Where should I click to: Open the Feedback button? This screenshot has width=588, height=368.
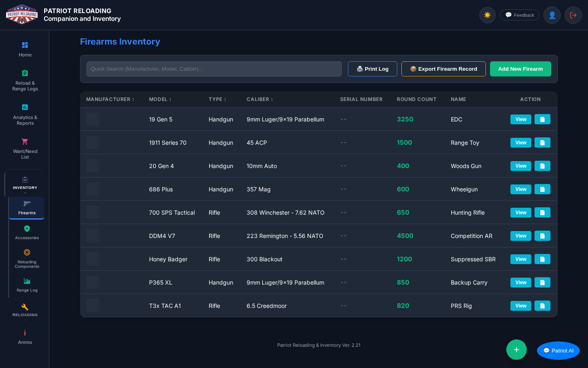(519, 15)
